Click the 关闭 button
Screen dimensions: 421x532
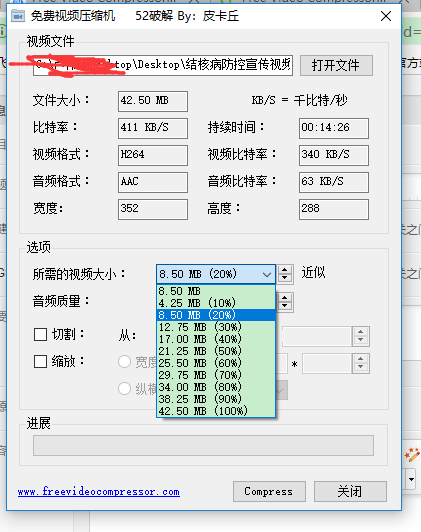[350, 491]
